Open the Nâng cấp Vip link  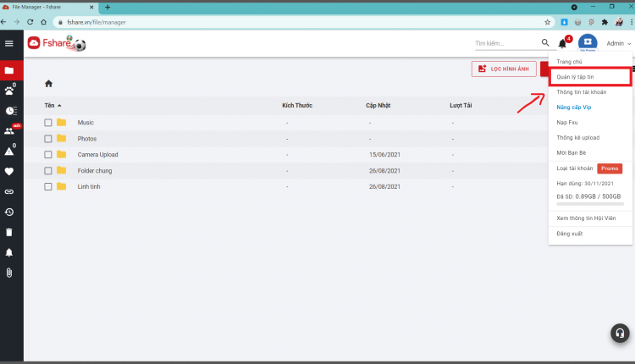coord(574,108)
